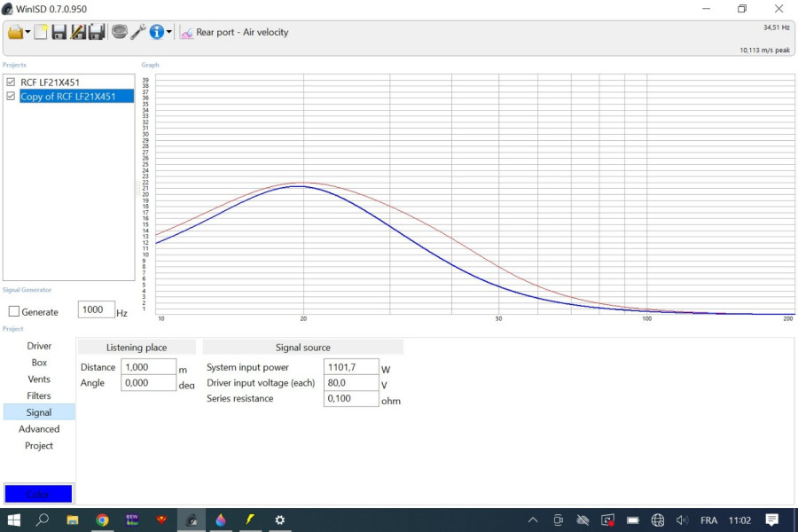Expand the info icon dropdown arrow
This screenshot has width=798, height=532.
point(169,33)
